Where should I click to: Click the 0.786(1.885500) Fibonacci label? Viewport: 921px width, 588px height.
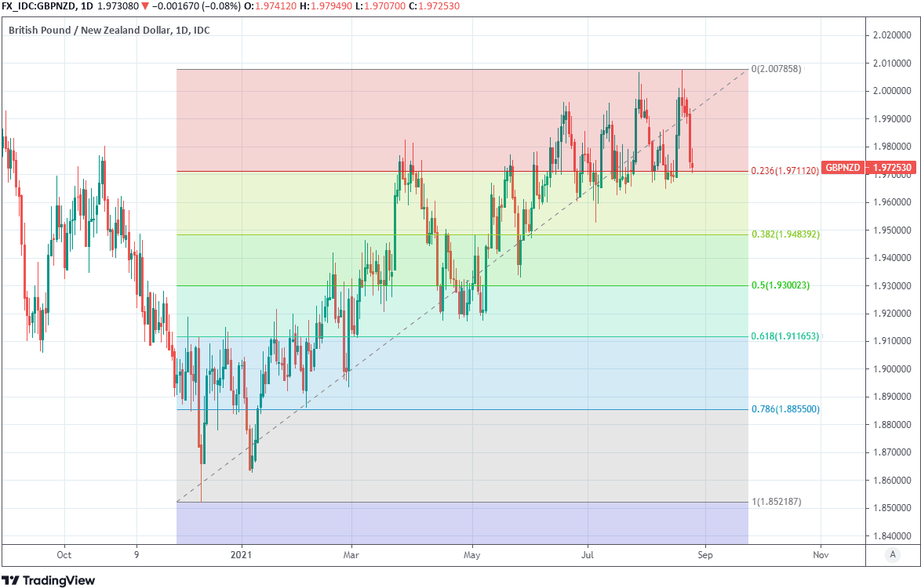click(x=785, y=409)
